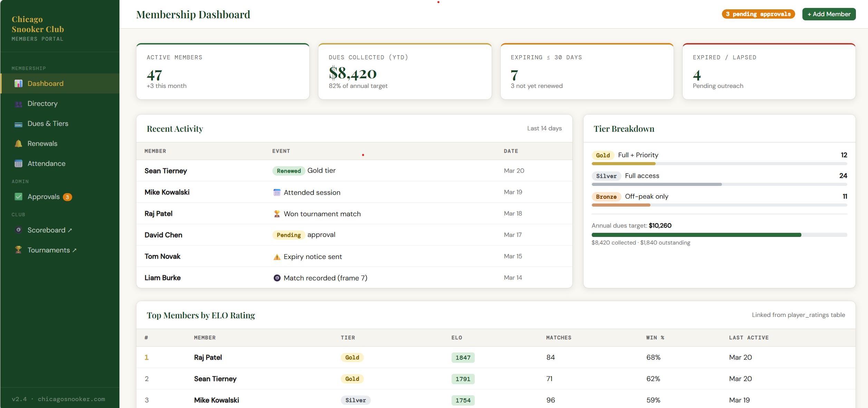868x408 pixels.
Task: Click the Approvals checkmark icon
Action: [x=18, y=197]
